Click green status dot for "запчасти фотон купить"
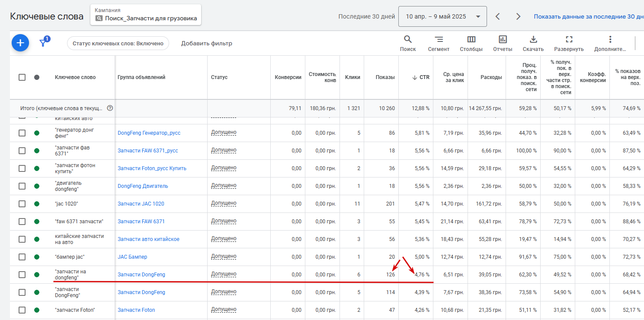The width and height of the screenshot is (644, 320). click(x=37, y=168)
